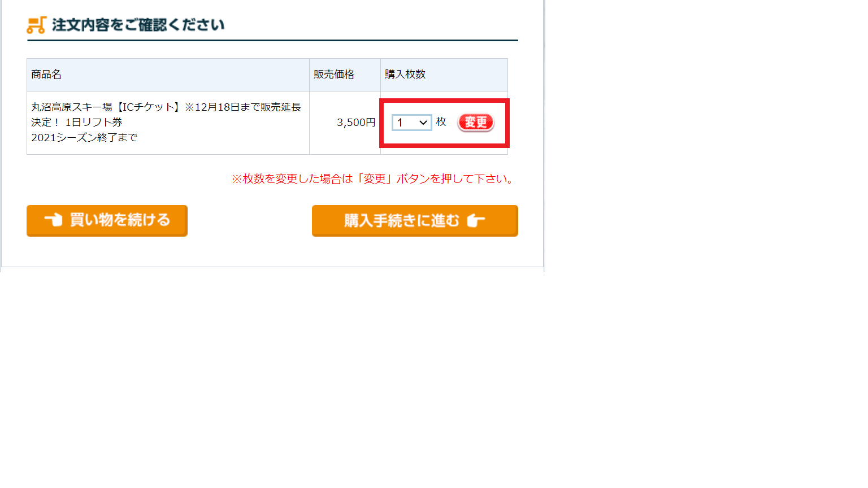868x488 pixels.
Task: Click the 商品名 column header
Action: pos(46,75)
